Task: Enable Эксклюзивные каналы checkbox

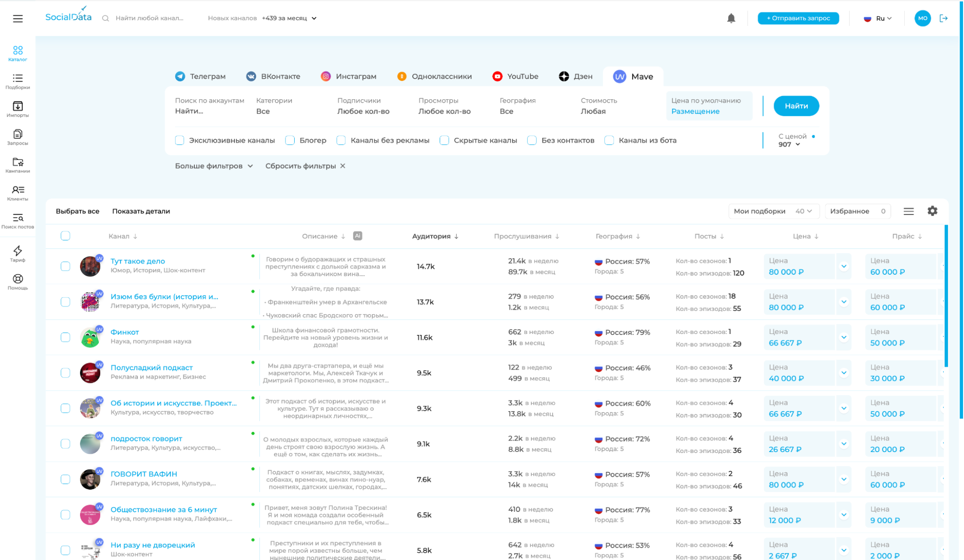Action: point(180,140)
